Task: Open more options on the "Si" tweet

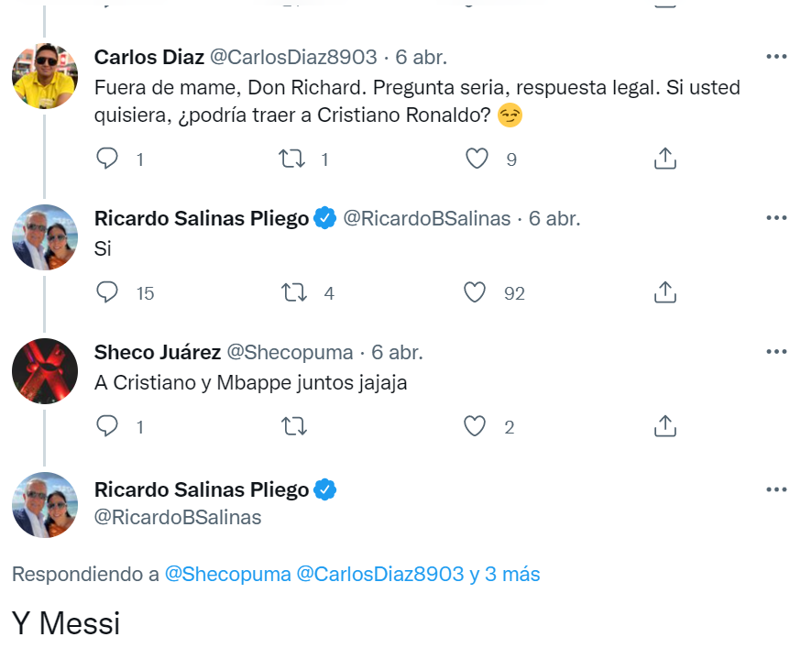Action: tap(776, 218)
